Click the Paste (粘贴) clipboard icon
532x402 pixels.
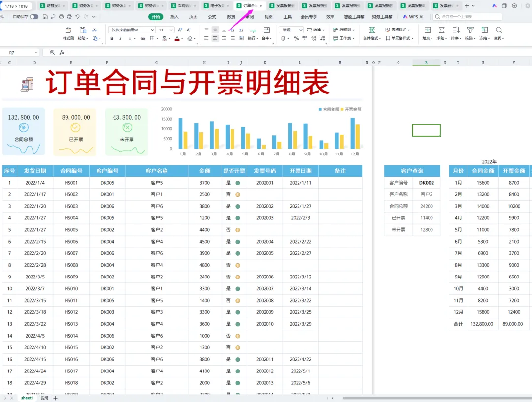tap(82, 30)
